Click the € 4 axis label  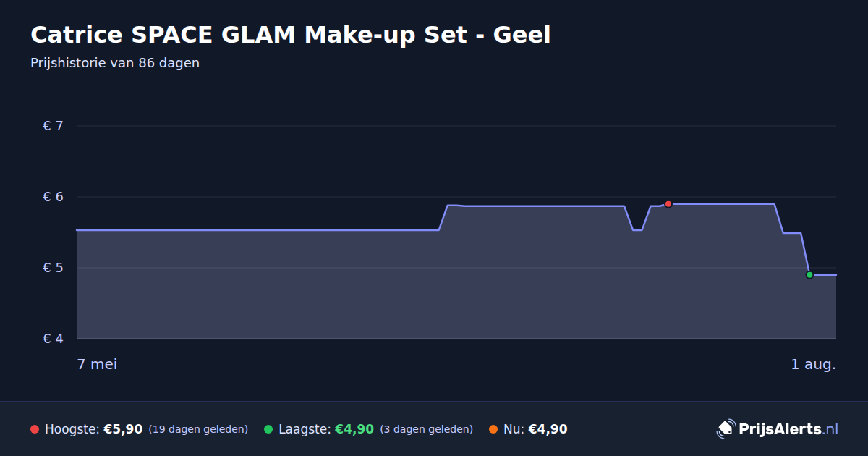[54, 339]
